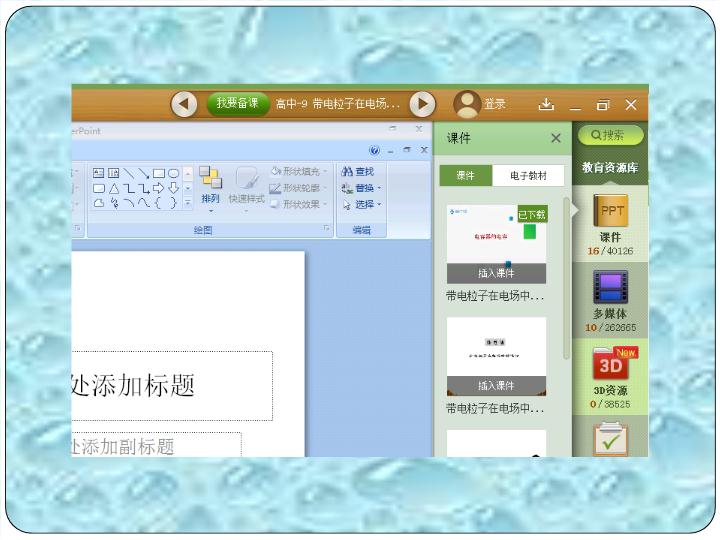Screen dimensions: 720x540
Task: Switch to the 电子教材 tab
Action: (x=528, y=176)
